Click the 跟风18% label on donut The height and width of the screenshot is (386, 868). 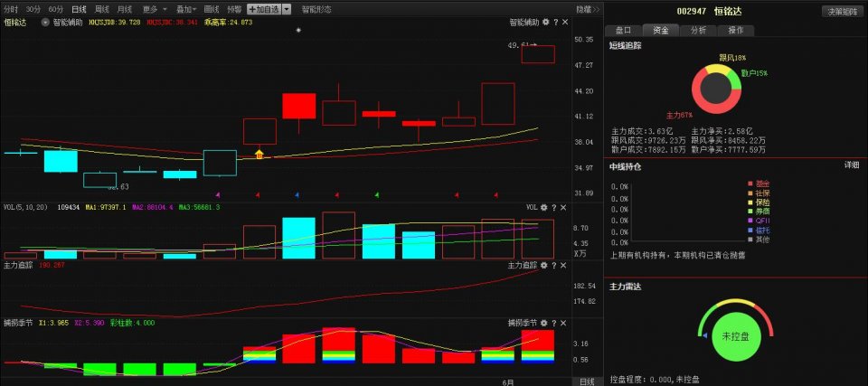pyautogui.click(x=731, y=58)
